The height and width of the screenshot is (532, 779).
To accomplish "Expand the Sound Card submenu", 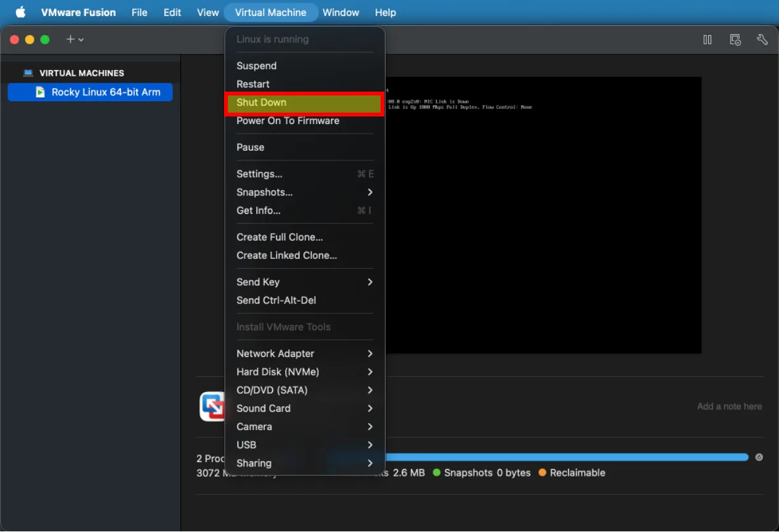I will [305, 409].
